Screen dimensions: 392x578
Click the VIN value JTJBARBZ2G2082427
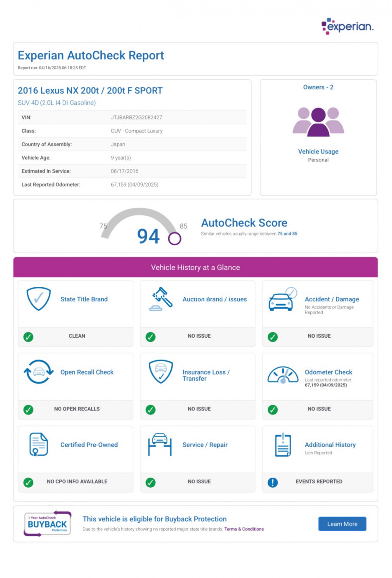[137, 118]
